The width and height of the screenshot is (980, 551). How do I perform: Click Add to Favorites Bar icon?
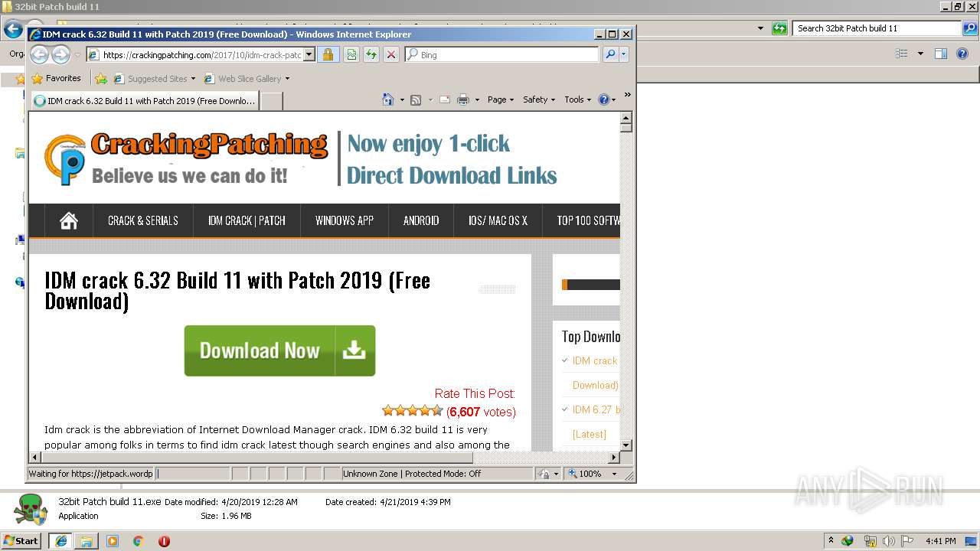(x=100, y=78)
